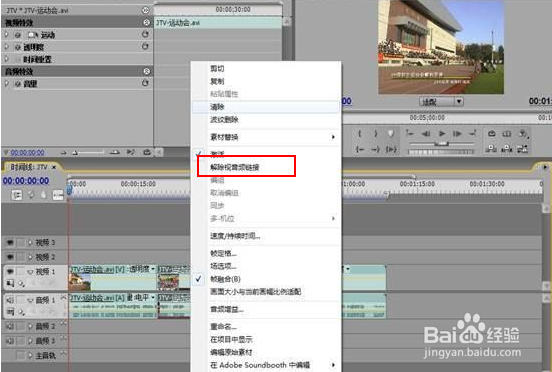Collapse the 视频特效 section

click(x=146, y=22)
